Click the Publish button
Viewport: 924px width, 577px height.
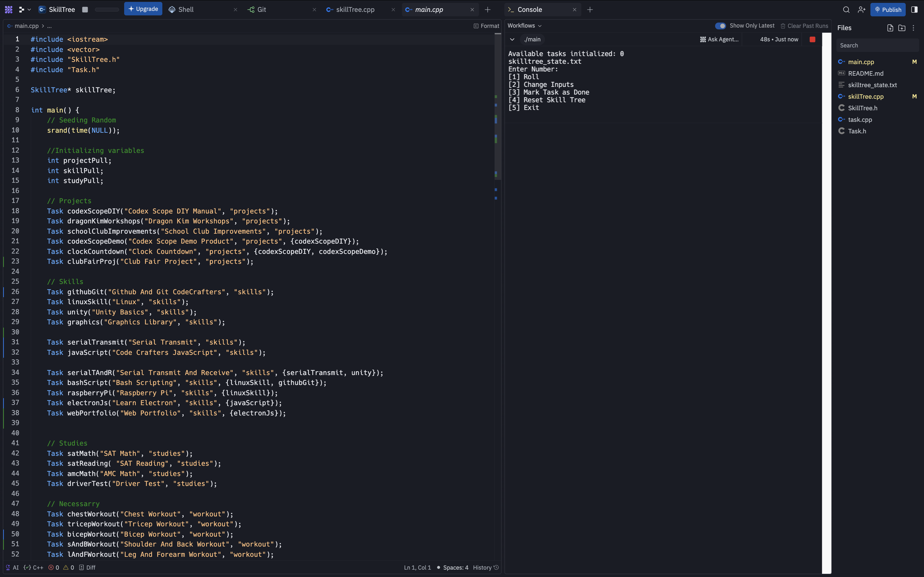tap(888, 10)
